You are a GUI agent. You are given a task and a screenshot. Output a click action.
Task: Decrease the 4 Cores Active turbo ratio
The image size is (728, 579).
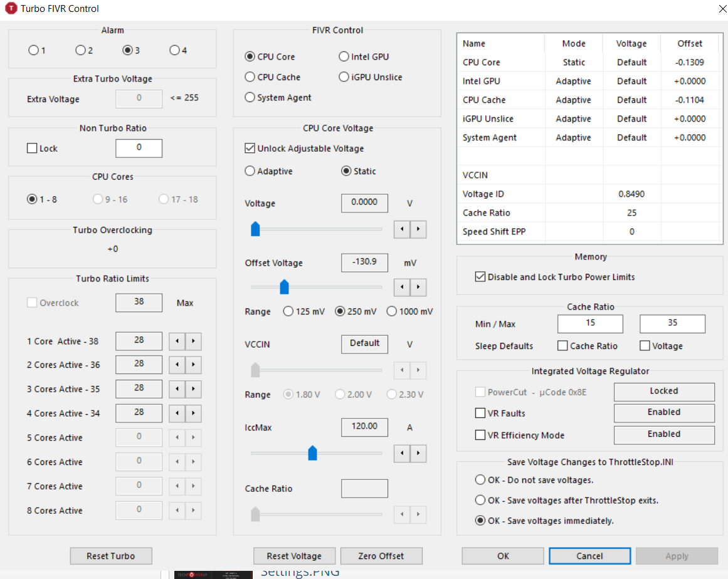[x=177, y=413]
